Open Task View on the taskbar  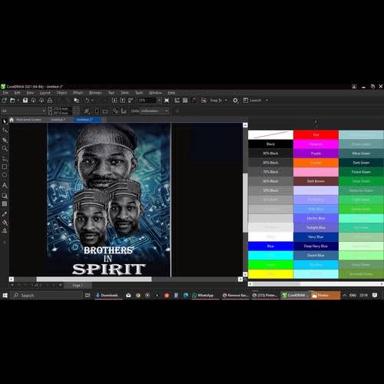click(87, 295)
